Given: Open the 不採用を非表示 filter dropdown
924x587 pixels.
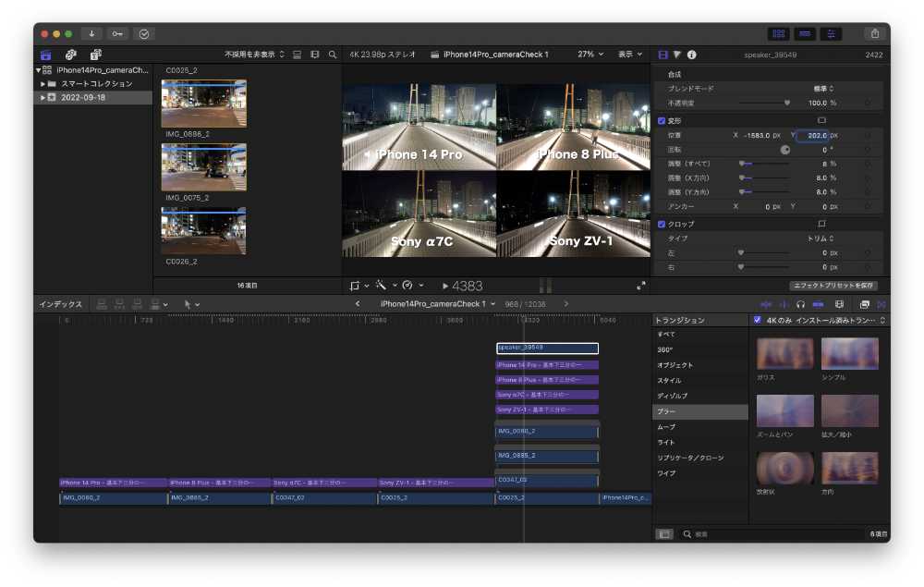Looking at the screenshot, I should (254, 55).
